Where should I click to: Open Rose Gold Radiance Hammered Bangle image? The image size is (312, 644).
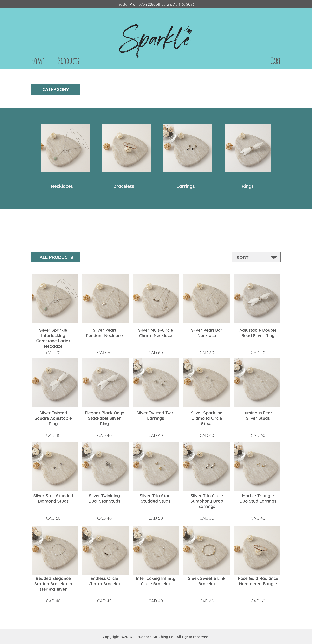pos(257,551)
